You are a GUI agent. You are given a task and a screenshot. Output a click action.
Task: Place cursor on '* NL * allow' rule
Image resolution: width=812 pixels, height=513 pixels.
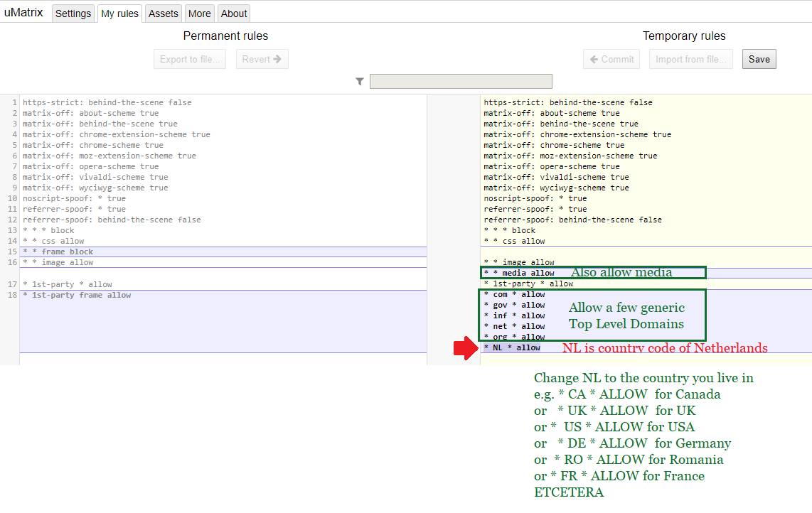[x=512, y=347]
